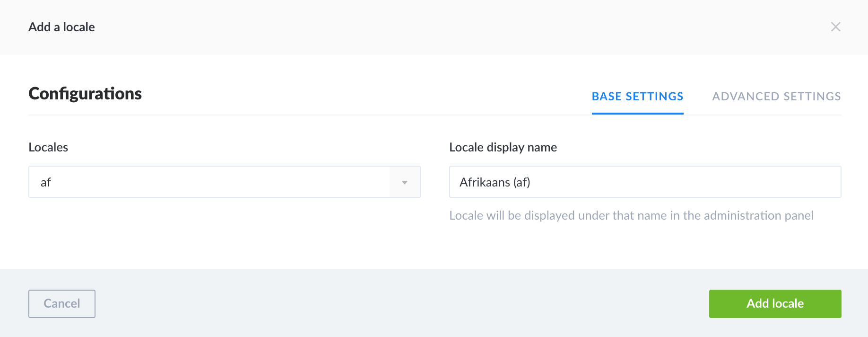Image resolution: width=868 pixels, height=337 pixels.
Task: Click the Add a locale dialog title
Action: click(x=62, y=27)
